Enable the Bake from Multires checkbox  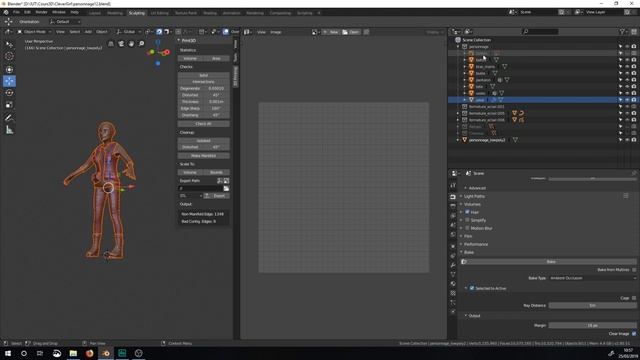click(634, 270)
